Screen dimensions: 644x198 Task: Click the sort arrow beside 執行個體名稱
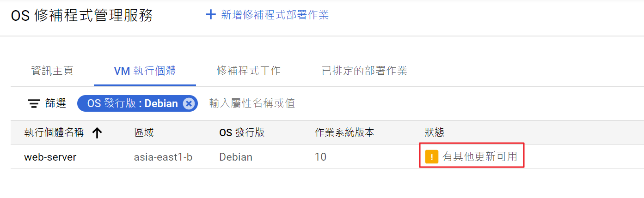pyautogui.click(x=97, y=133)
